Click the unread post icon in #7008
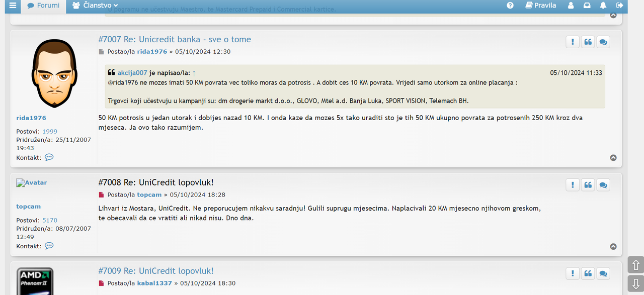644x295 pixels. tap(101, 194)
